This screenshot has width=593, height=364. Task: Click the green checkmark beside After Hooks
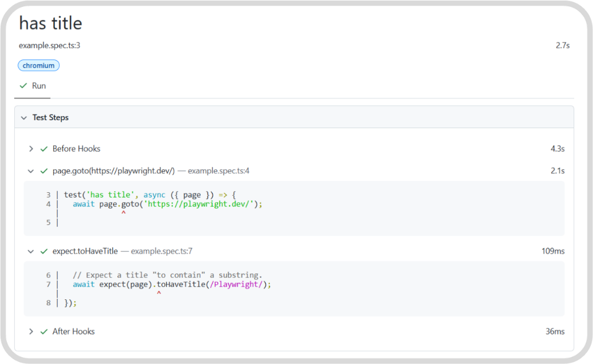coord(44,332)
